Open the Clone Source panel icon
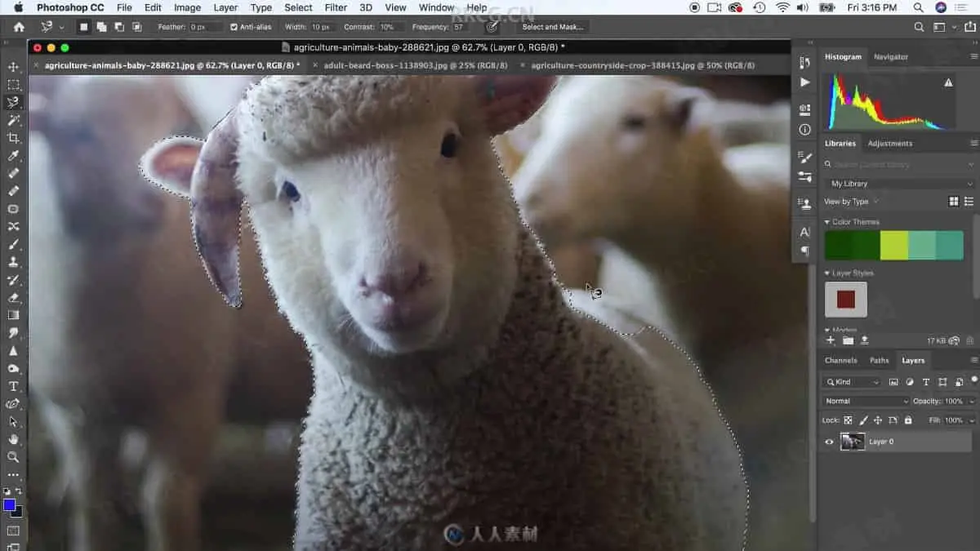Viewport: 980px width, 551px height. click(x=805, y=203)
